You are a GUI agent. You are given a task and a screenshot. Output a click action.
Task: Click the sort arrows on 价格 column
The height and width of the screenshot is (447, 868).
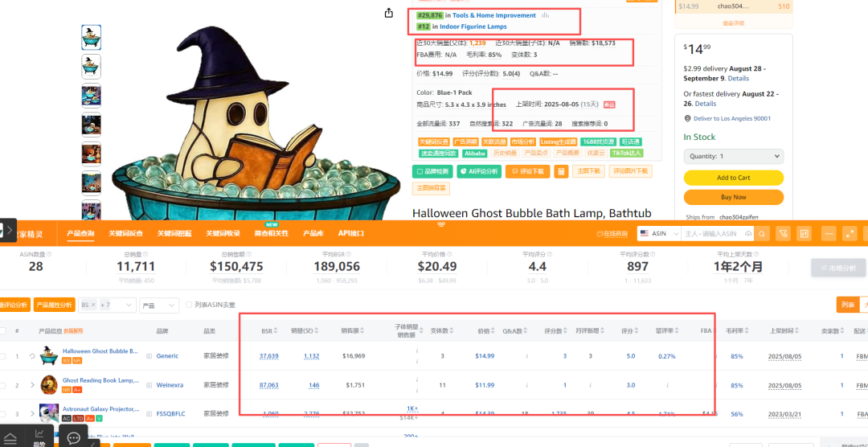click(x=494, y=330)
